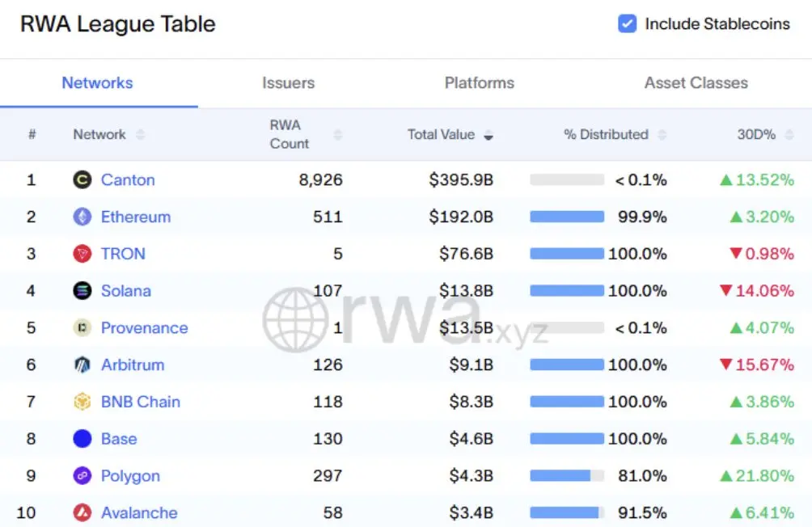Click the TRON logo icon
The height and width of the screenshot is (527, 812).
(82, 254)
